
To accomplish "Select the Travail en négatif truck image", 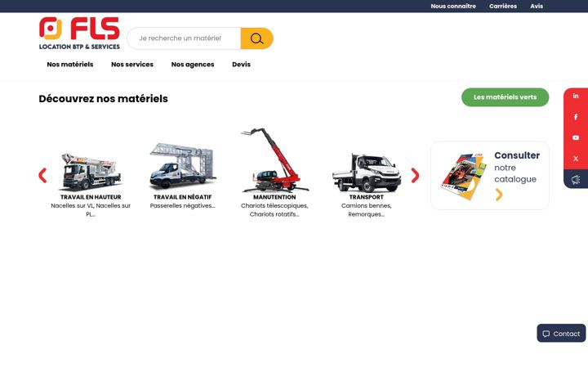I will [183, 165].
